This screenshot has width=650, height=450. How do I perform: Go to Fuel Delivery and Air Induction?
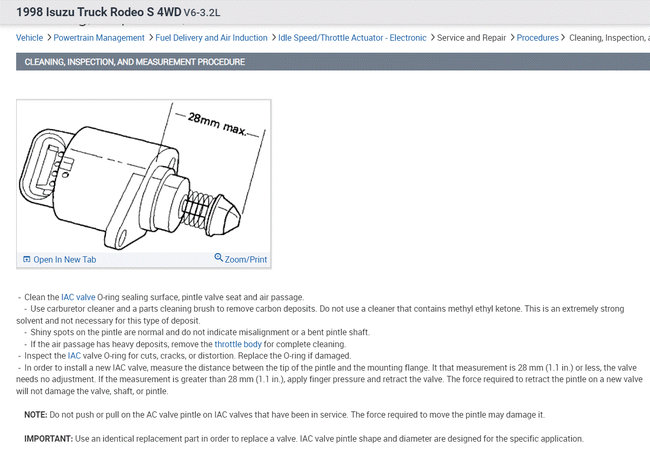211,38
